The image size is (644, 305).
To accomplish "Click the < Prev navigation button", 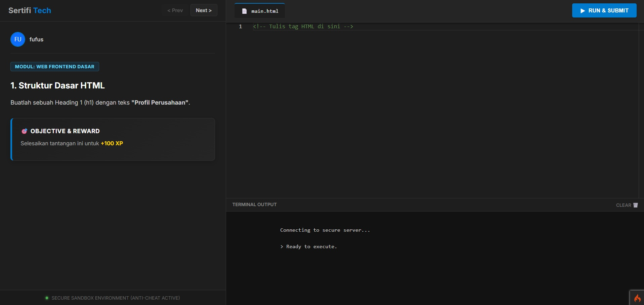I will (175, 10).
